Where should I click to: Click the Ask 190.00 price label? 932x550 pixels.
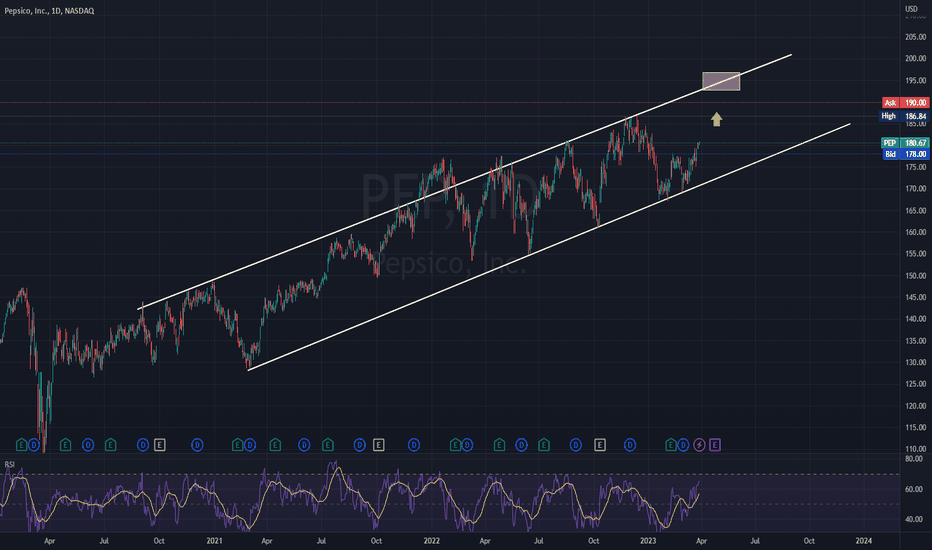click(x=905, y=103)
